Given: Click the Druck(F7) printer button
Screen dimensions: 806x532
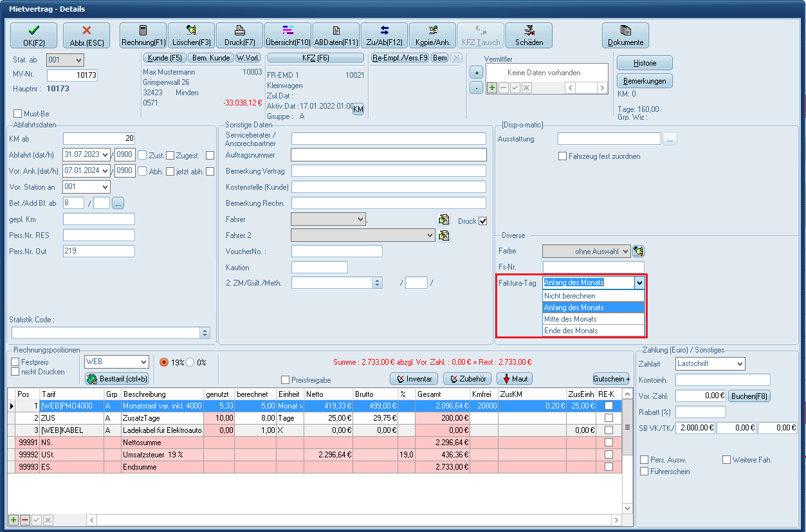Looking at the screenshot, I should (x=239, y=35).
